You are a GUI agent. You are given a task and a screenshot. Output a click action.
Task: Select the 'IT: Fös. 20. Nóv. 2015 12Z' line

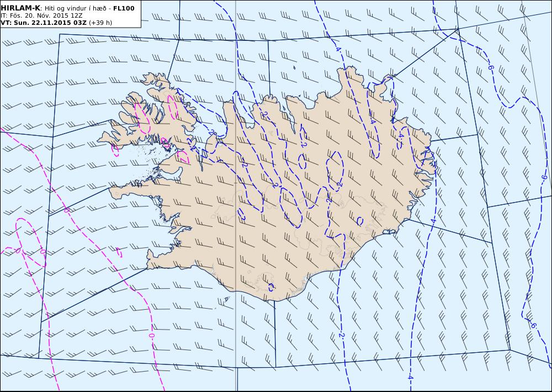tap(41, 15)
